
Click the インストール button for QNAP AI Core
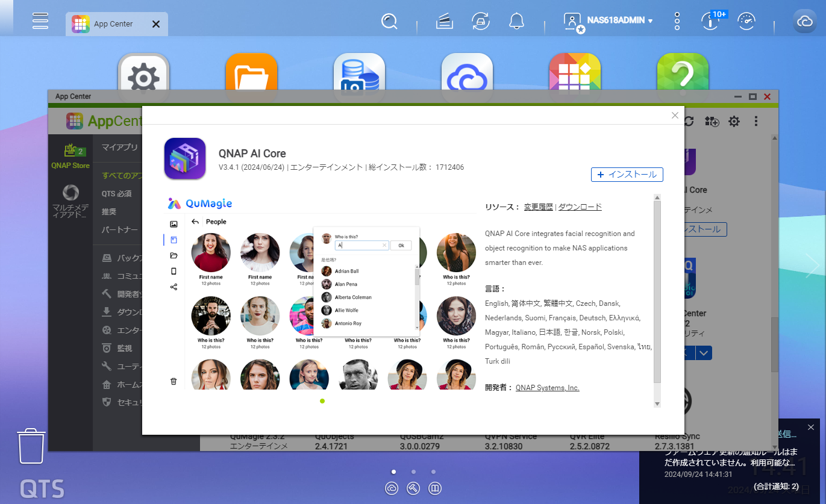[x=627, y=175]
